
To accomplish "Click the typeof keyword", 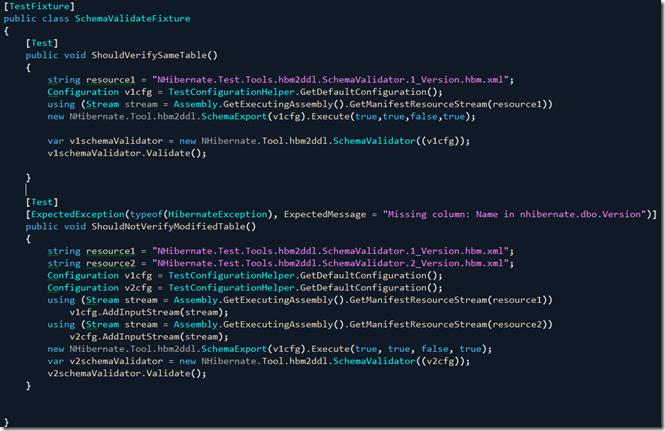I will tap(146, 214).
